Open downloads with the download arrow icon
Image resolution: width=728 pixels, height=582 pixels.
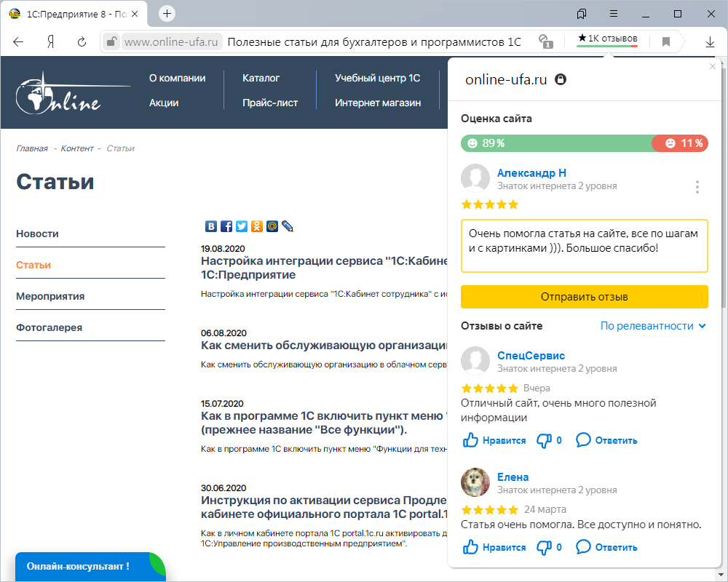pos(710,41)
